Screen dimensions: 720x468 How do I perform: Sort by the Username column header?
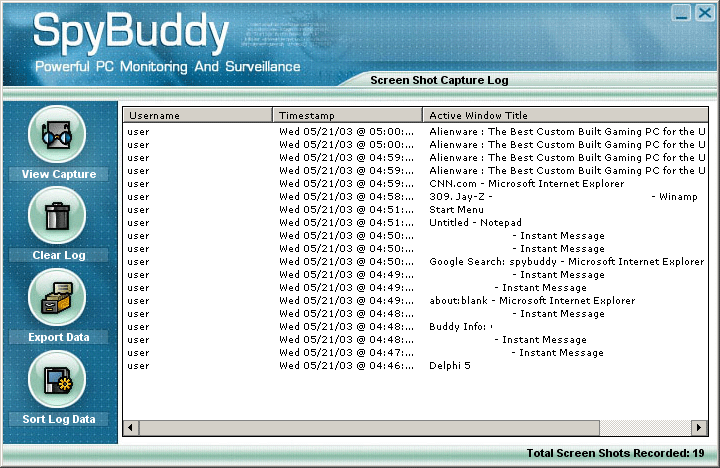tap(197, 115)
